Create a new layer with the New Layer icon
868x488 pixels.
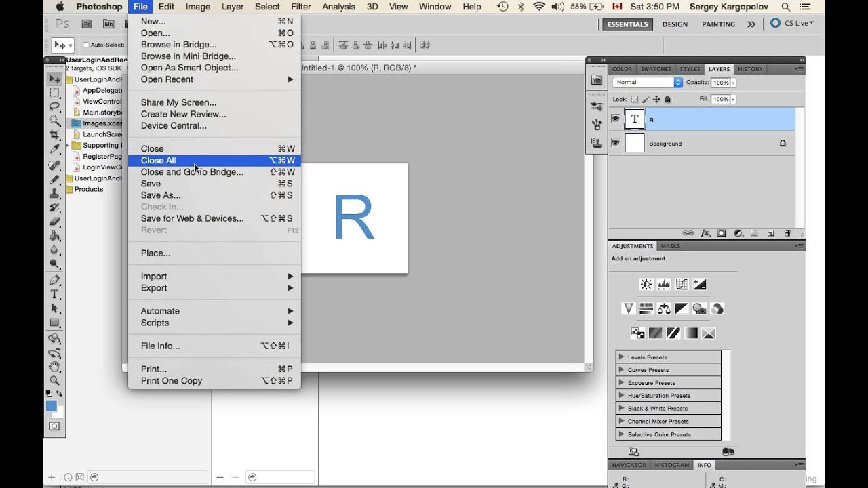[771, 232]
